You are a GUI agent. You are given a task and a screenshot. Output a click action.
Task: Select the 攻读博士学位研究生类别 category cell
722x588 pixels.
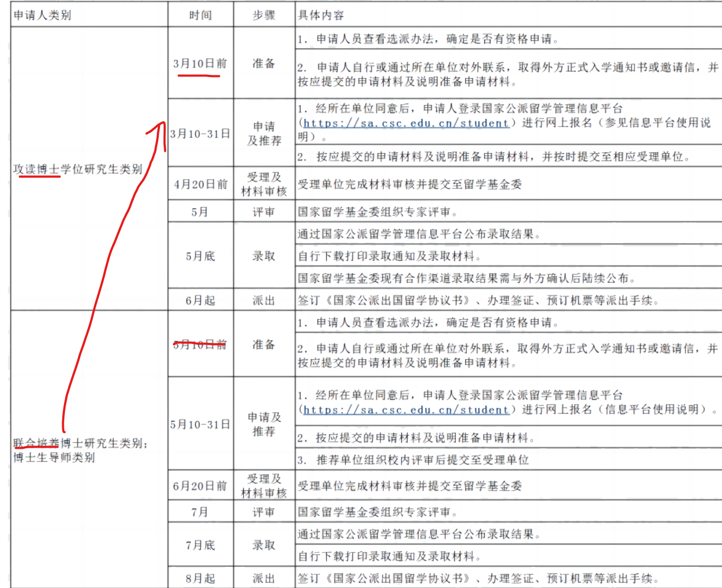[x=77, y=169]
